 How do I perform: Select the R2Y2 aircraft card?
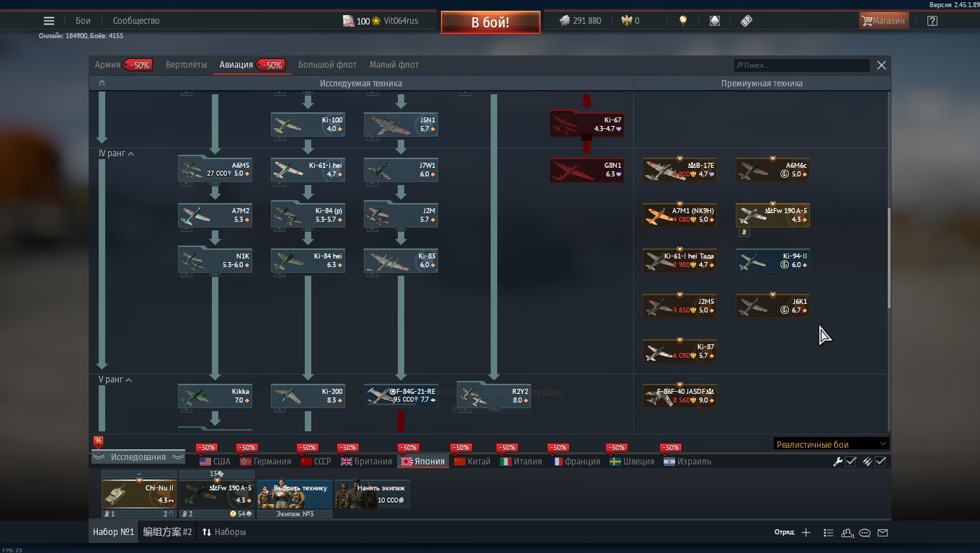coord(494,395)
